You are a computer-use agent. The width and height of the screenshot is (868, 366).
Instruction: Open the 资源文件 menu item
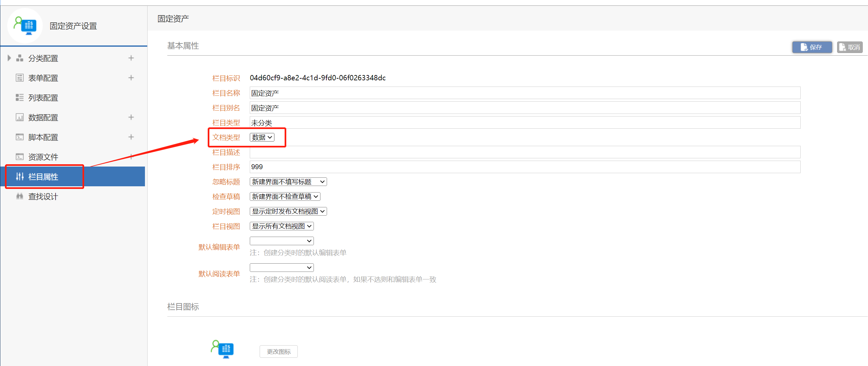(x=43, y=157)
